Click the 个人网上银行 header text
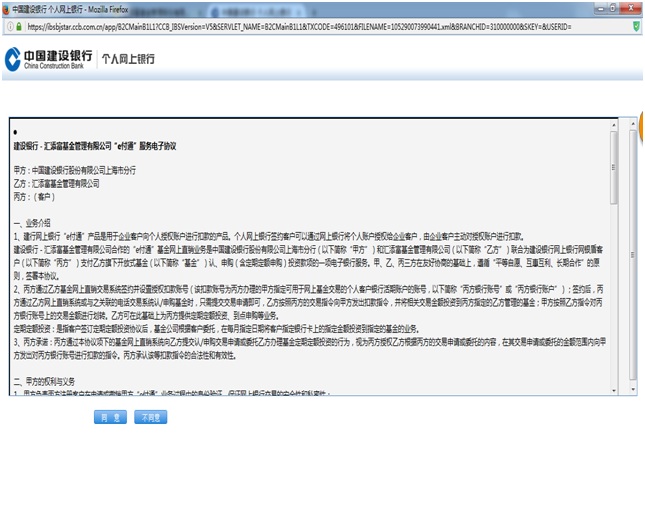Screen dimensions: 645x510 tap(128, 60)
